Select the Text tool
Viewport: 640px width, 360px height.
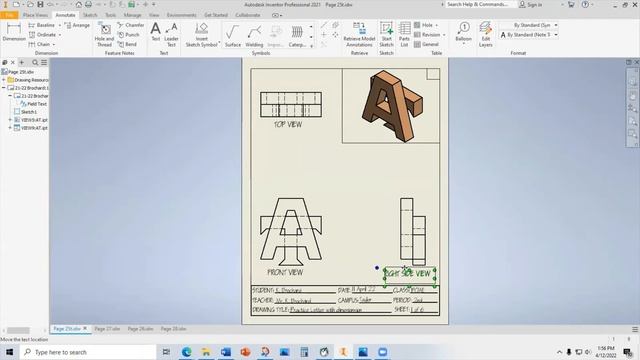pyautogui.click(x=156, y=32)
